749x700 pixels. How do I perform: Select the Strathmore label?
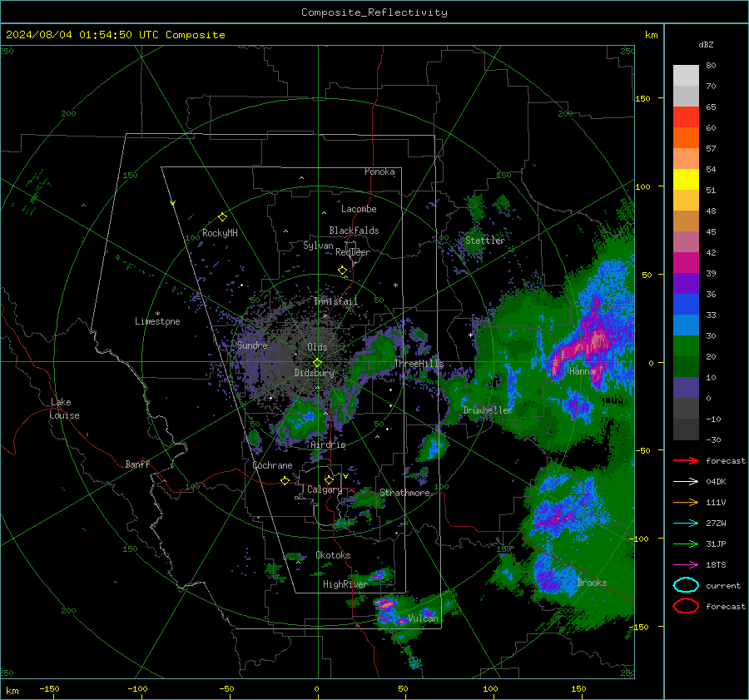[404, 493]
